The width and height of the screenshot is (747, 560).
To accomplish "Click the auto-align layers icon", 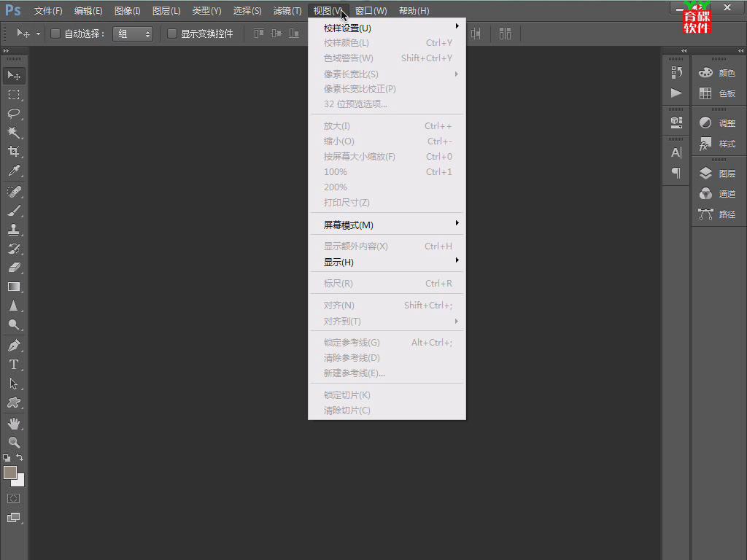I will (x=505, y=34).
